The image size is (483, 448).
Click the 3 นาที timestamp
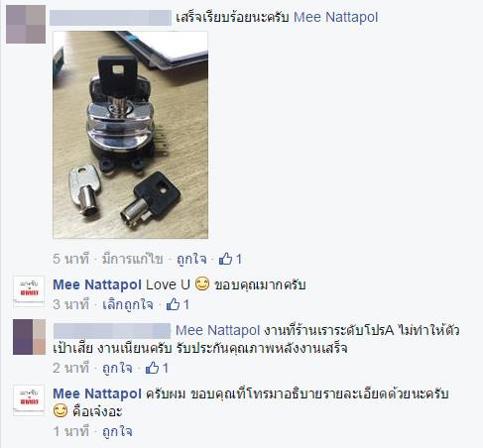point(71,304)
